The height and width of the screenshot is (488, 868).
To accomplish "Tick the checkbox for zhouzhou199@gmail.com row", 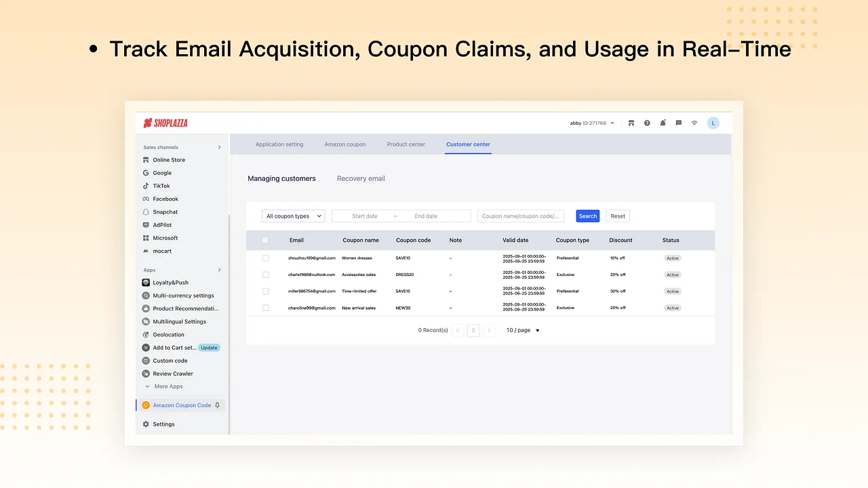I will point(265,258).
